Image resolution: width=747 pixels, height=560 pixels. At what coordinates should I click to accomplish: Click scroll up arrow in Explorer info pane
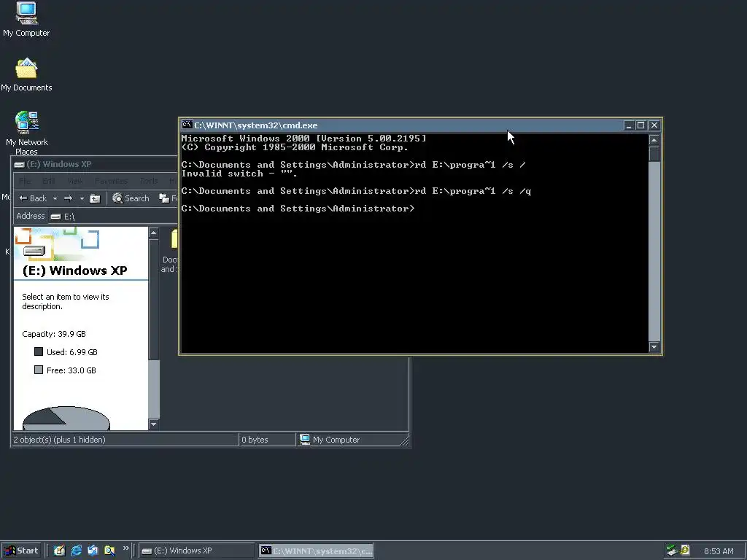coord(153,233)
